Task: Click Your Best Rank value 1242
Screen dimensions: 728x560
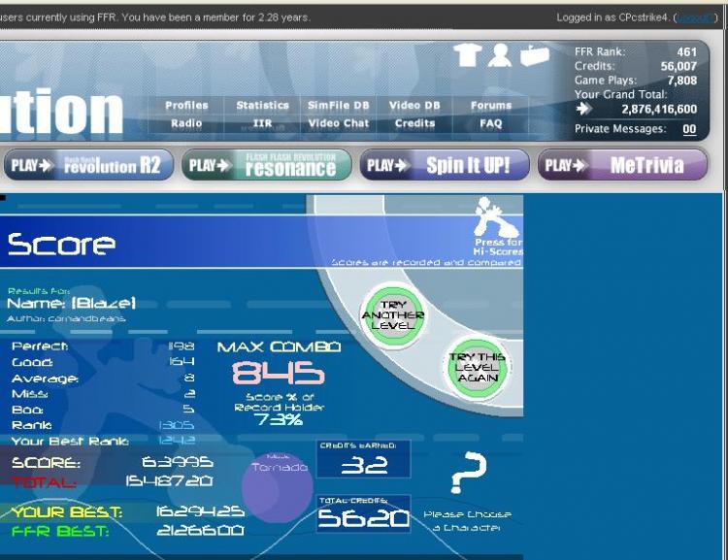Action: click(x=177, y=441)
